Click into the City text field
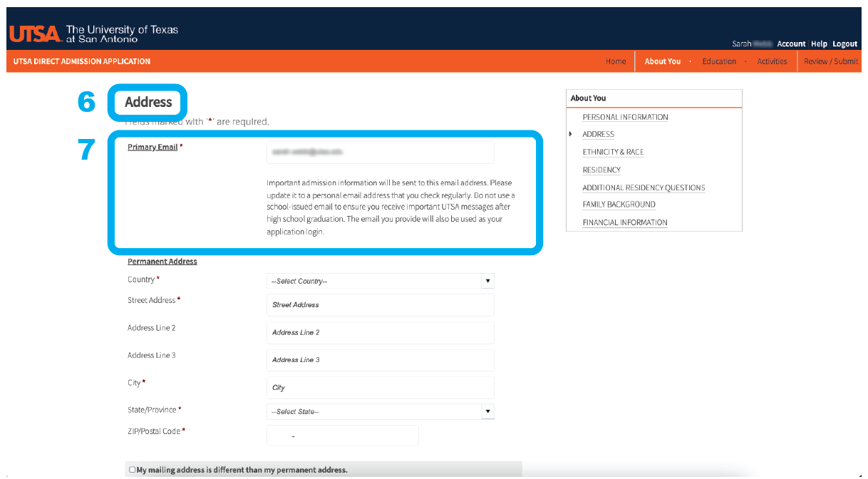The height and width of the screenshot is (479, 868). click(380, 388)
